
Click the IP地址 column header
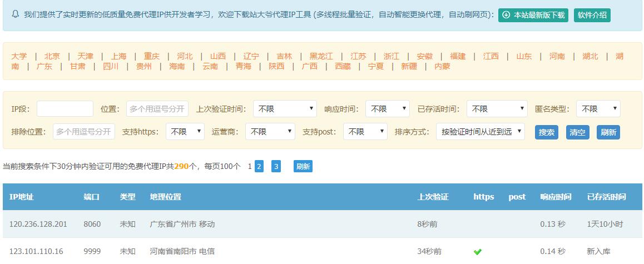21,197
